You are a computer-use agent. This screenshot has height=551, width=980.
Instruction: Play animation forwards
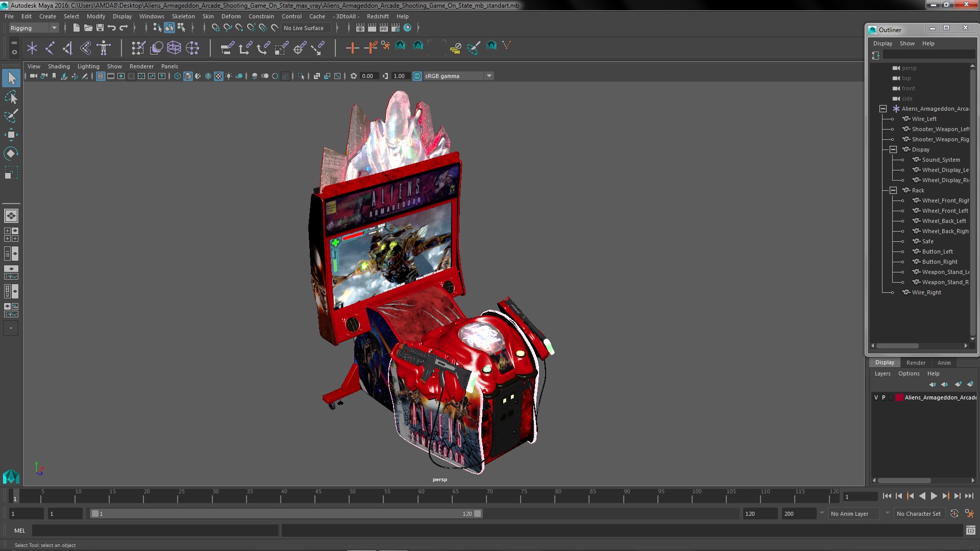(x=934, y=496)
